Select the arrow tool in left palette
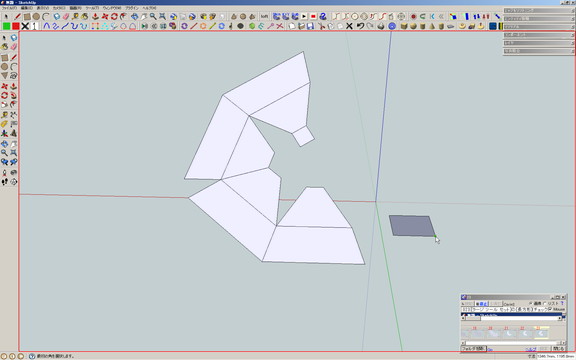The height and width of the screenshot is (360, 576). (x=4, y=38)
